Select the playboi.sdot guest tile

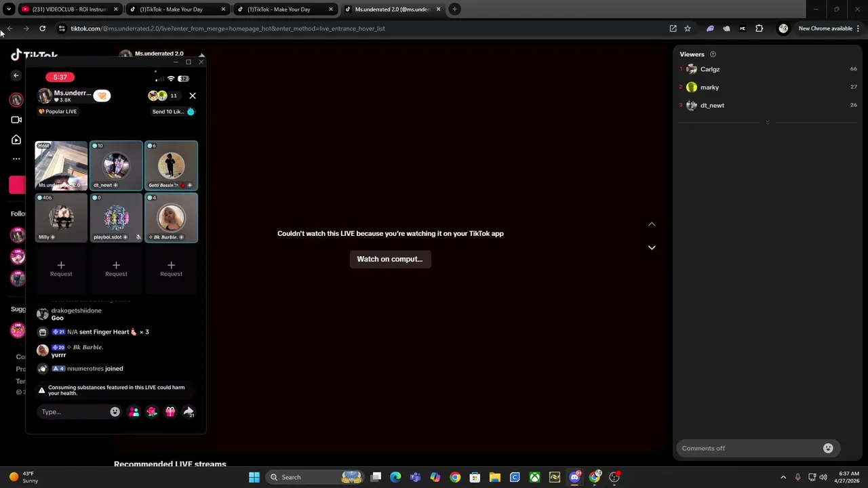coord(116,218)
